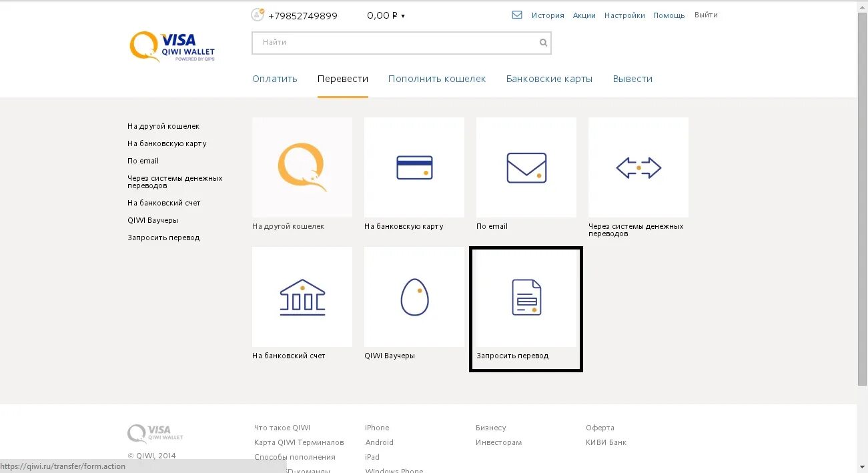This screenshot has height=473, width=868.
Task: Open the Android footer link
Action: (380, 442)
